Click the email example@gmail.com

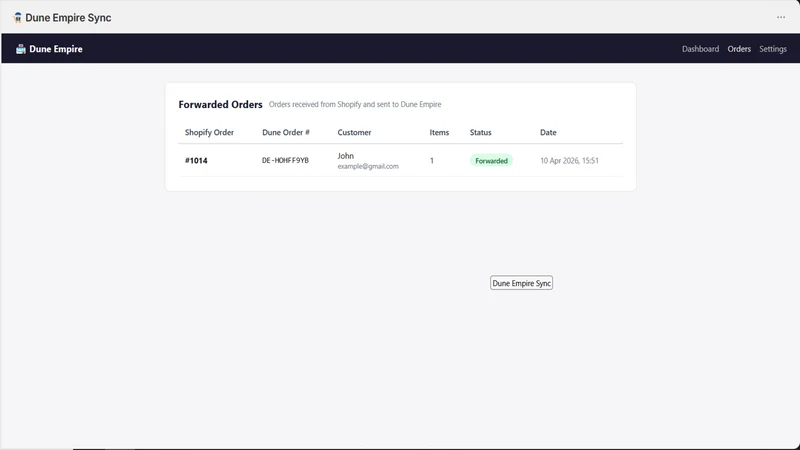[x=368, y=166]
